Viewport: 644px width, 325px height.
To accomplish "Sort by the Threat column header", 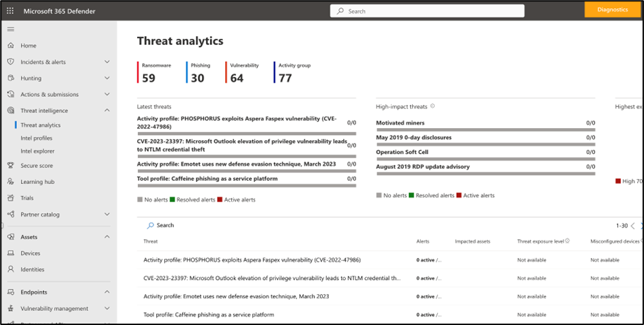I will 150,241.
